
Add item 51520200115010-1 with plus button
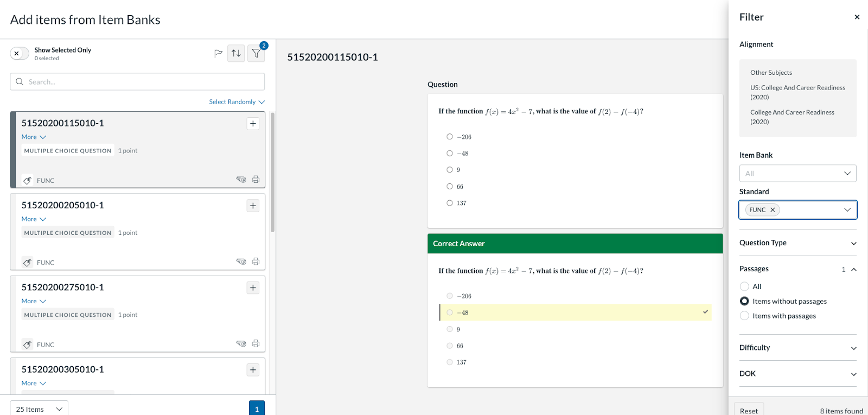coord(253,124)
